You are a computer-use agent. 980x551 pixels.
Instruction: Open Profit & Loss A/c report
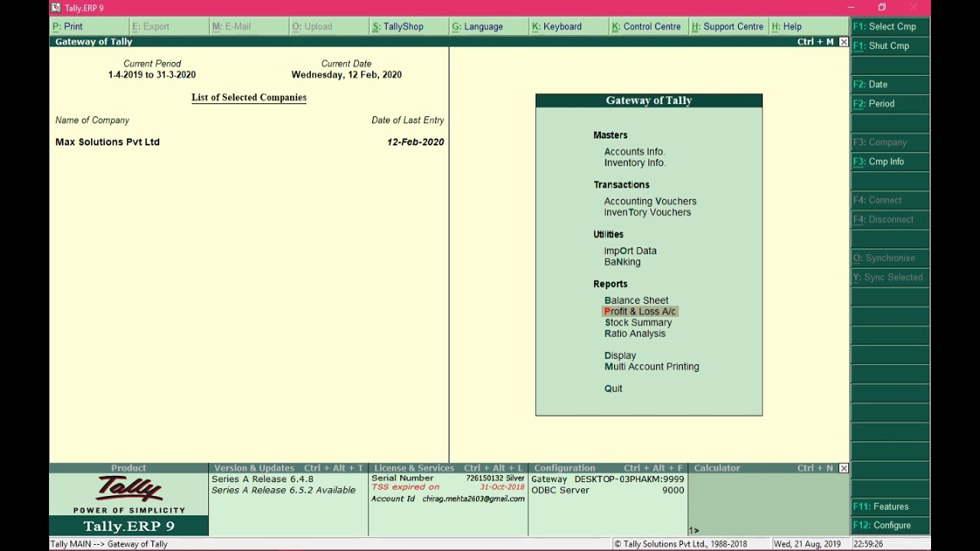coord(640,311)
